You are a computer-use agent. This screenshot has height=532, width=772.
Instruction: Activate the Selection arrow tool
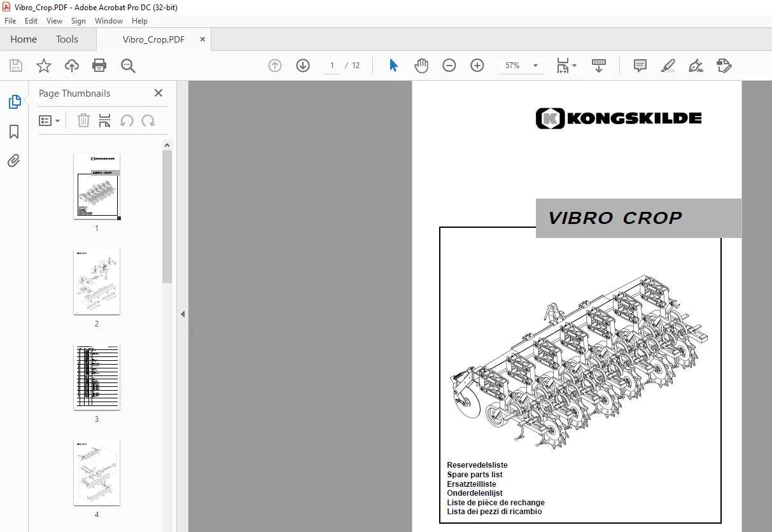(393, 66)
